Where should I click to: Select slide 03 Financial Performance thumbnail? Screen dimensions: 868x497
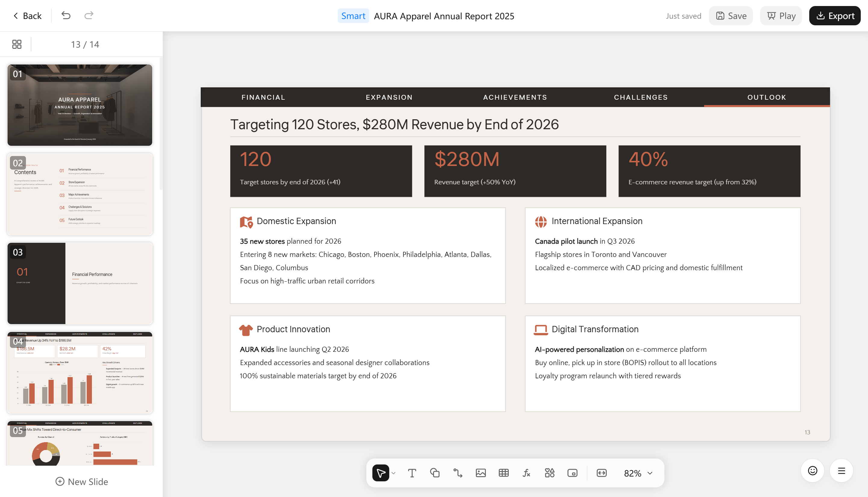pos(80,283)
